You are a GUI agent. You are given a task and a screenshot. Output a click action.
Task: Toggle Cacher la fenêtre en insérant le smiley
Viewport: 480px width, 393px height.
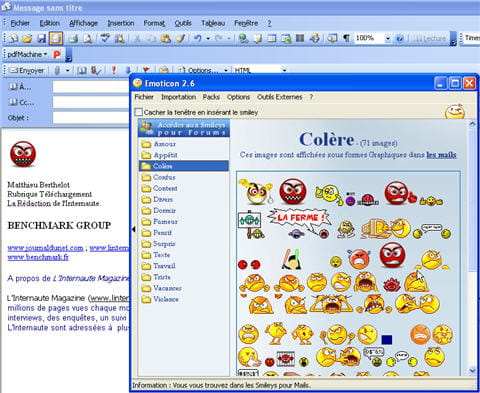click(x=138, y=112)
